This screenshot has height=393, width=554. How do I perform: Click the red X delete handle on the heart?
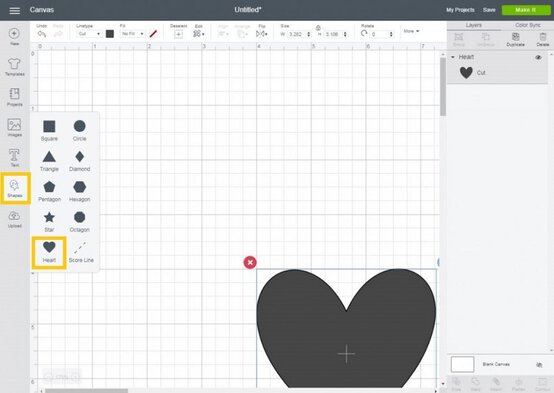(x=250, y=262)
